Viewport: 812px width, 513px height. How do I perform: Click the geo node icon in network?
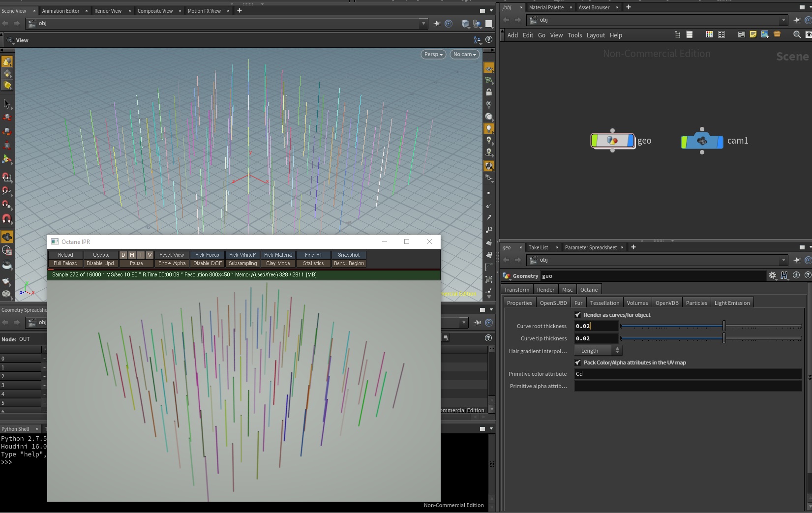612,141
